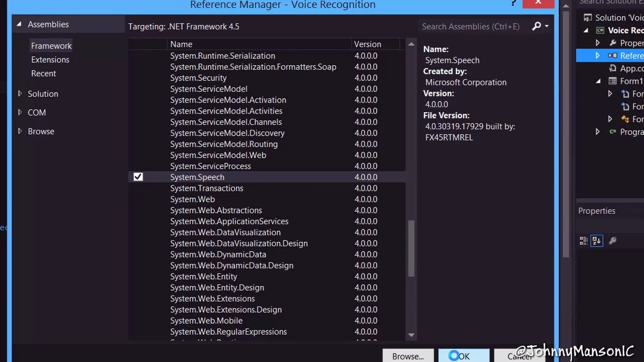Collapse the Form1 node in Solution Explorer
This screenshot has width=644, height=362.
click(598, 81)
